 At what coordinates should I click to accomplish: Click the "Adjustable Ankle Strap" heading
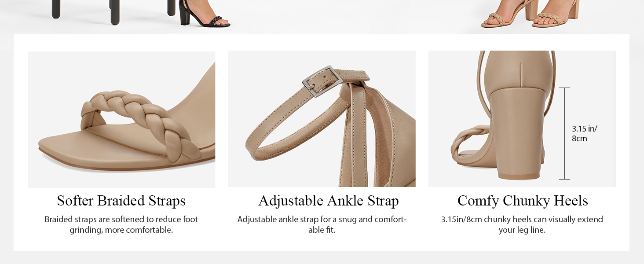[x=329, y=201]
